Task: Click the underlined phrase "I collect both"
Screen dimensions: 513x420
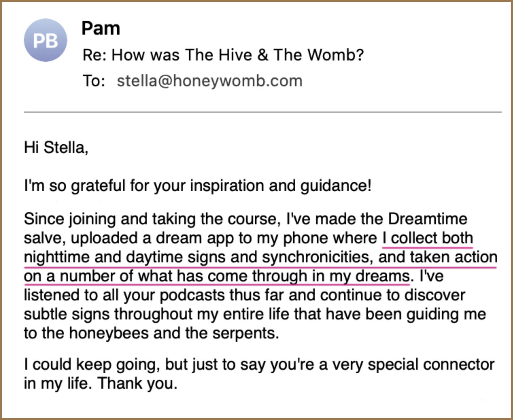Action: point(427,238)
